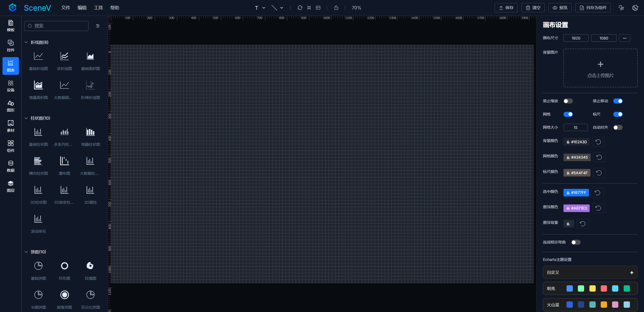Click the refresh icon in top toolbar
This screenshot has width=644, height=312.
point(300,8)
